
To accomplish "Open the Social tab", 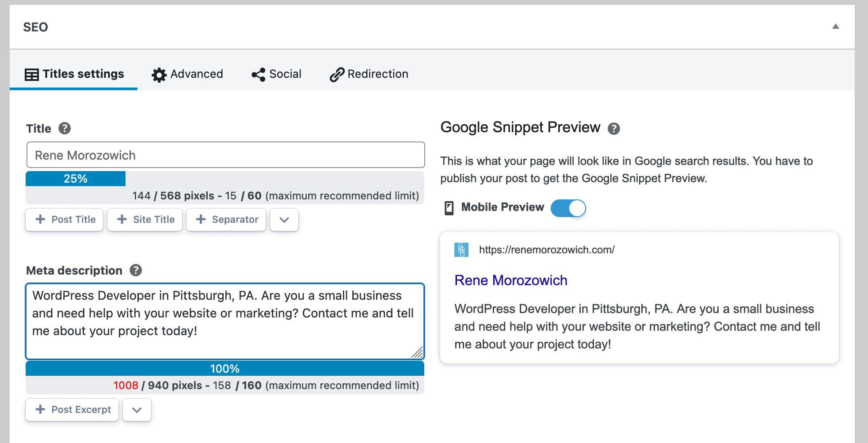I will [x=276, y=74].
